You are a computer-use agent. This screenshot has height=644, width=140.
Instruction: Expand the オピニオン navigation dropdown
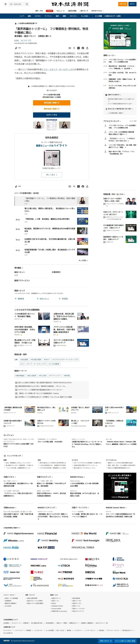74,16
